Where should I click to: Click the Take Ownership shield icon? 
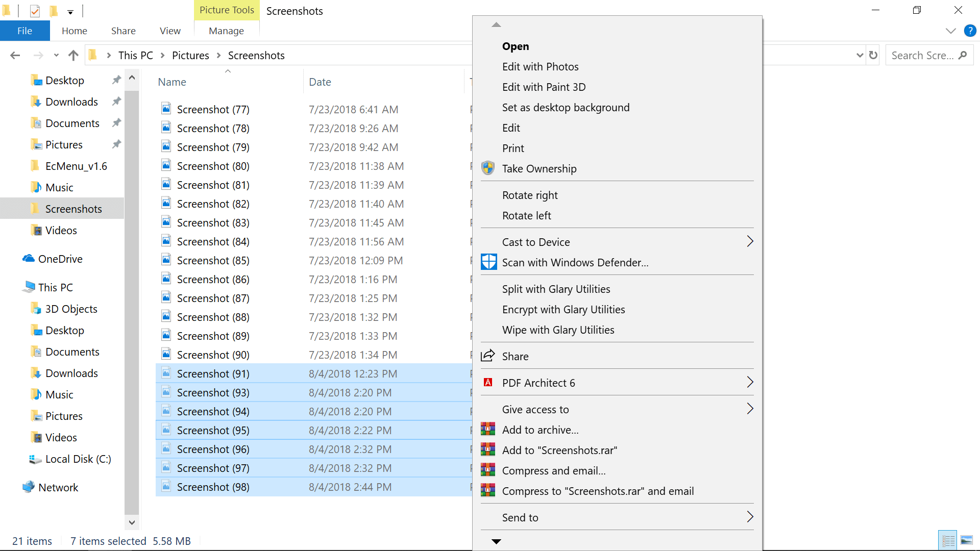(488, 168)
